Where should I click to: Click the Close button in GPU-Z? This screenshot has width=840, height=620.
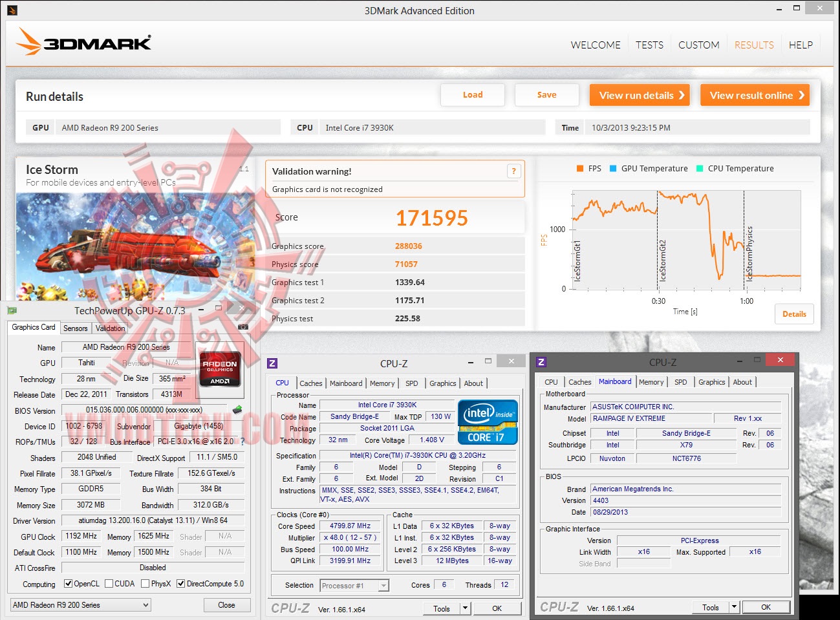click(226, 605)
